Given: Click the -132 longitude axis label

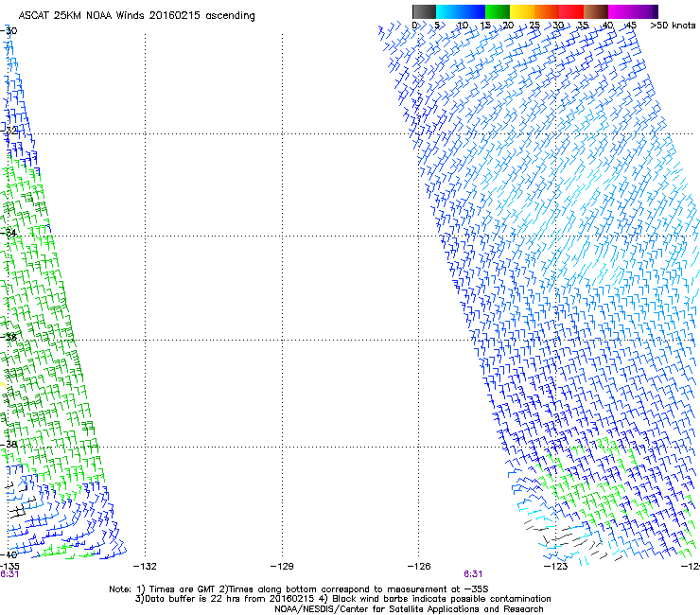Looking at the screenshot, I should pos(145,567).
